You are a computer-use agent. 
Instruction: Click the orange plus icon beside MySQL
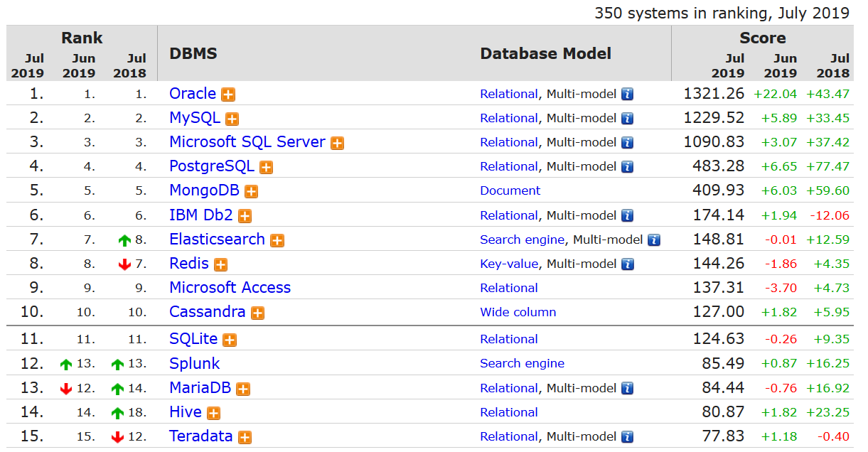pyautogui.click(x=232, y=119)
